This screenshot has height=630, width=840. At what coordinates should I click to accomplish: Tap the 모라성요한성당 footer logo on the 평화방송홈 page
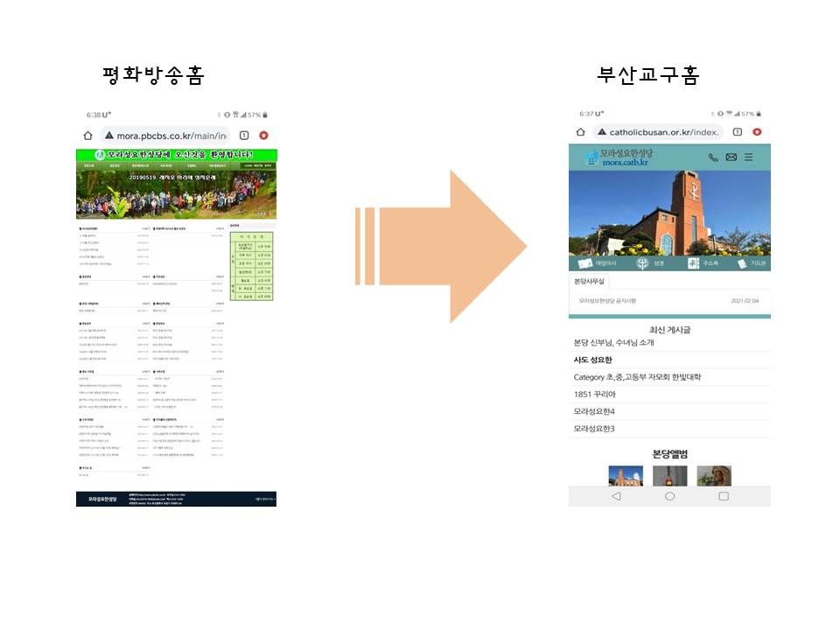(102, 500)
